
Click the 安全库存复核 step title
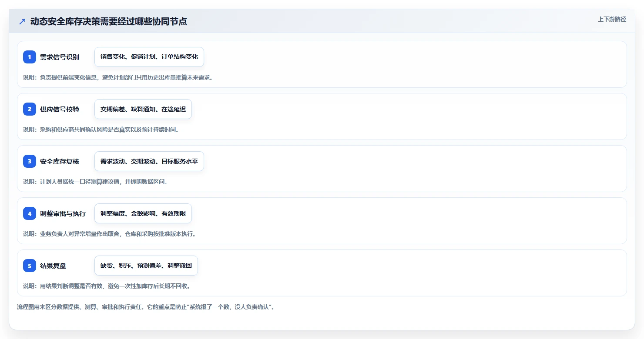[x=60, y=161]
